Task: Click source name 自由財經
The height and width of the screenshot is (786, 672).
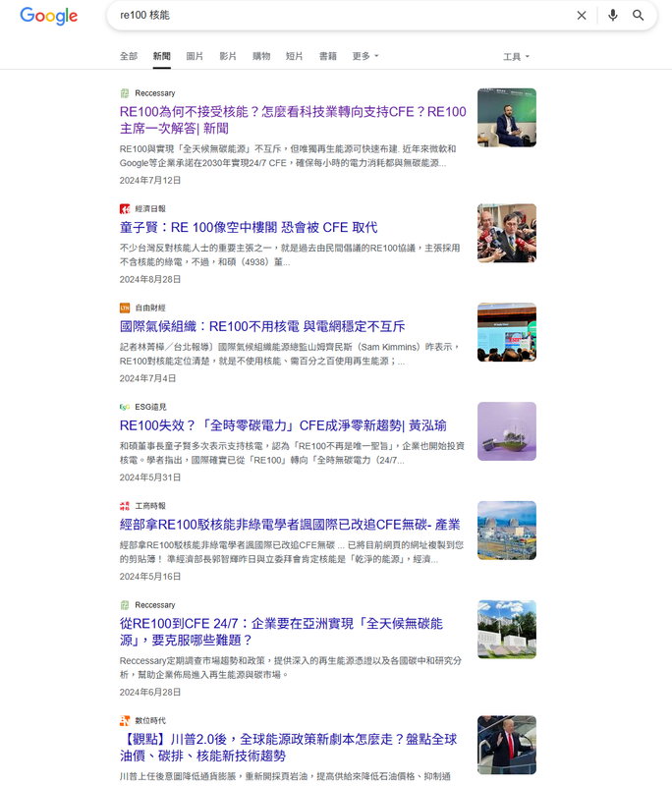Action: 150,308
